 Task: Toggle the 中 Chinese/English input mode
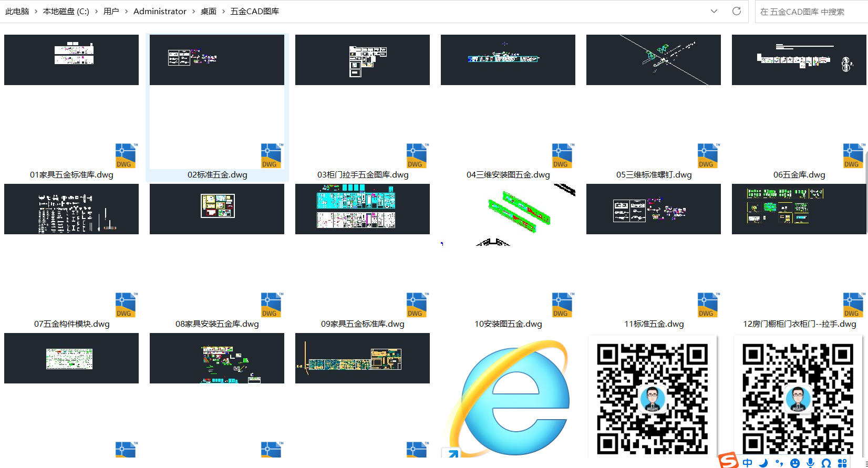pos(748,463)
